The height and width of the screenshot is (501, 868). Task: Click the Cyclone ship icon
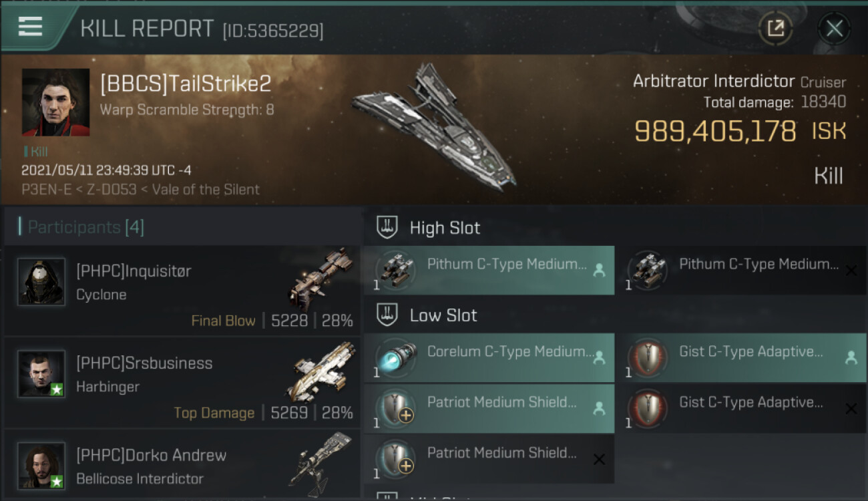coord(319,279)
